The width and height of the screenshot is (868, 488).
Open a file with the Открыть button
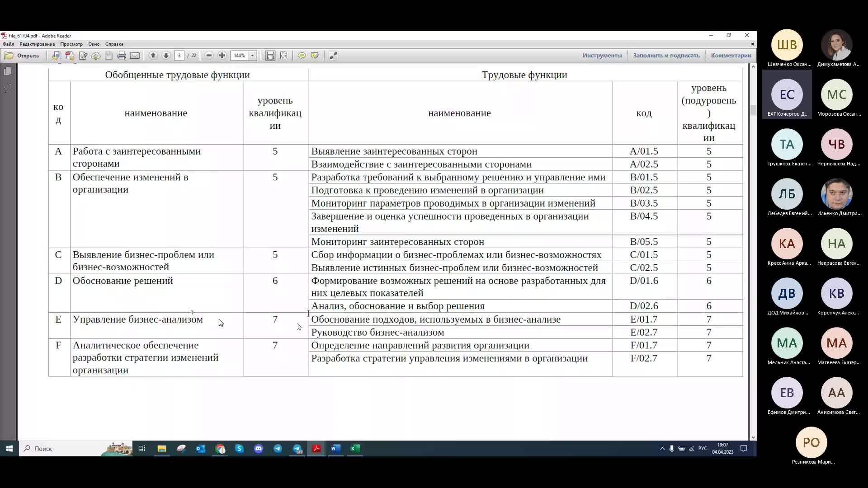pyautogui.click(x=22, y=56)
